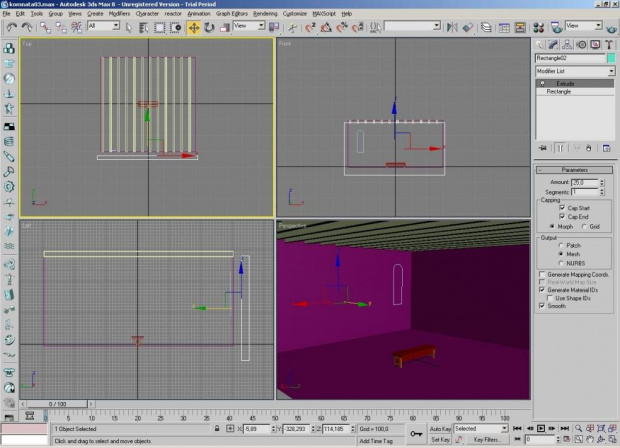Toggle the Angle Snap icon
Viewport: 620px width, 448px height.
point(326,27)
